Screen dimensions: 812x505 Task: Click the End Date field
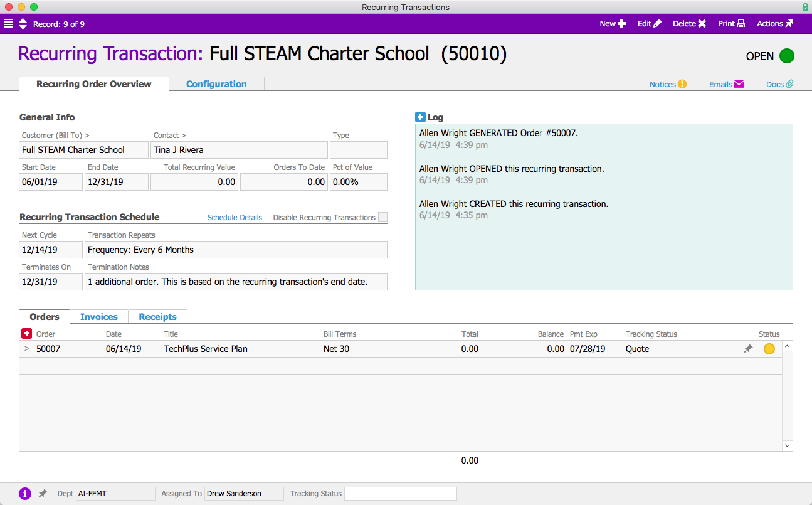click(x=117, y=182)
